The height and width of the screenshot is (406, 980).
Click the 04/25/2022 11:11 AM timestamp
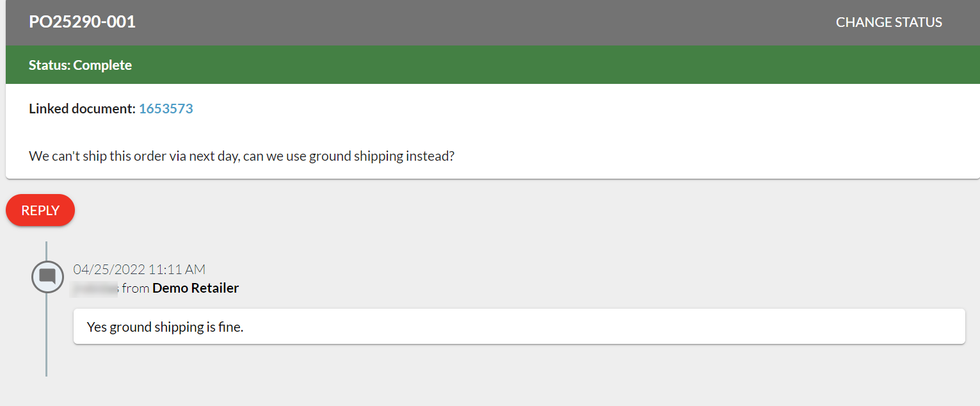point(140,270)
